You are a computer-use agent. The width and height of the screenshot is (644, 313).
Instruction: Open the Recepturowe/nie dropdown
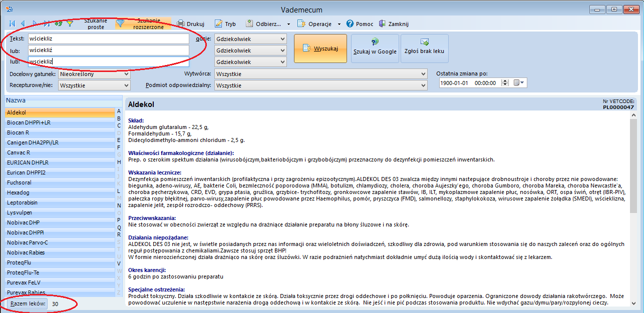94,85
